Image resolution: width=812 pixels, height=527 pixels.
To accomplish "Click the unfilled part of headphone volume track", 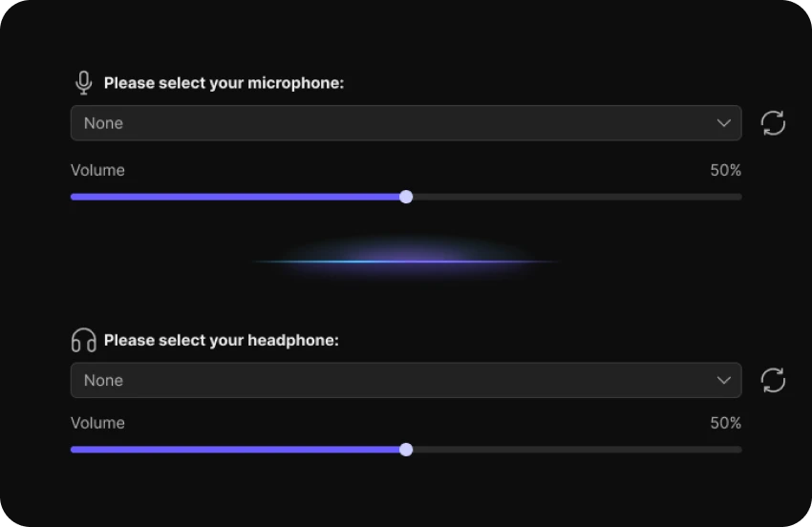I will click(x=573, y=449).
